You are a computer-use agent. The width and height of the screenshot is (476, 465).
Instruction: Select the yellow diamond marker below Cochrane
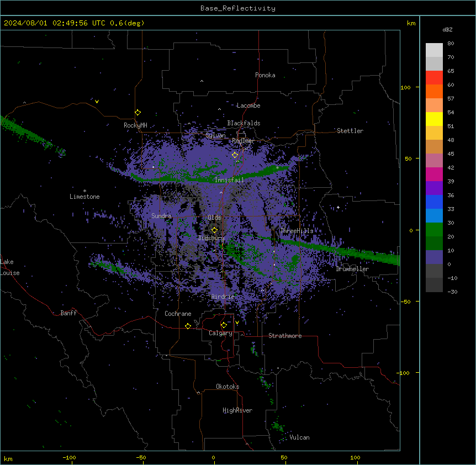[x=188, y=326]
